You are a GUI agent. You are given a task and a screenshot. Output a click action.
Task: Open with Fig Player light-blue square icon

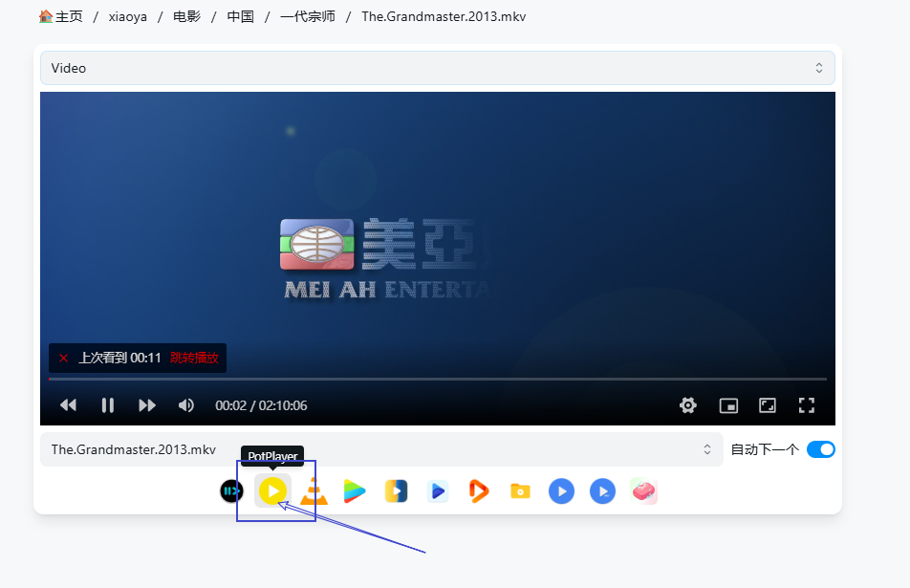(438, 491)
